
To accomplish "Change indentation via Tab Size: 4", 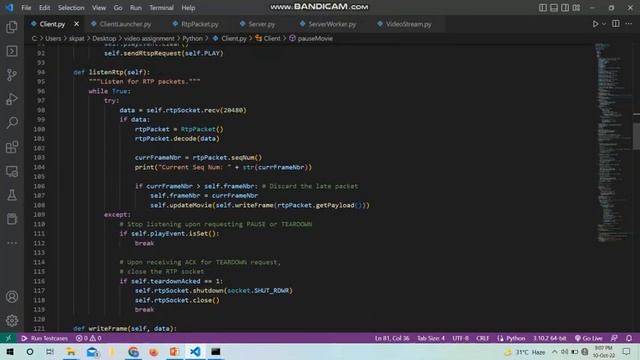I will (x=431, y=338).
